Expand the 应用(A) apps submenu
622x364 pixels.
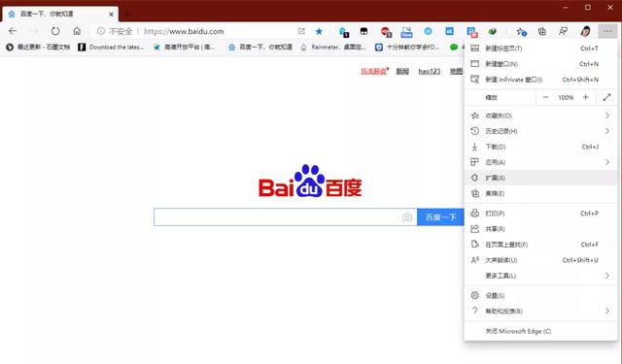(540, 162)
